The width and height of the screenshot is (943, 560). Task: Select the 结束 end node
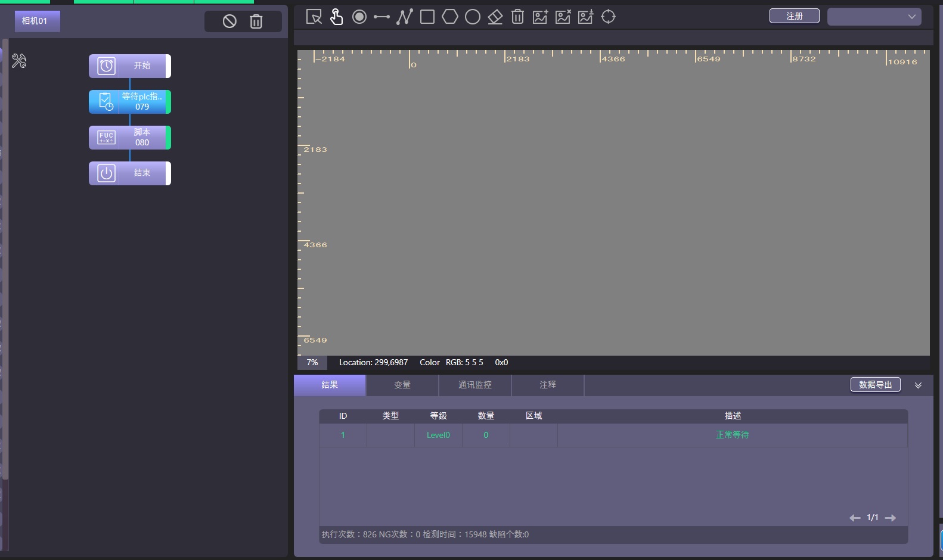pos(130,173)
